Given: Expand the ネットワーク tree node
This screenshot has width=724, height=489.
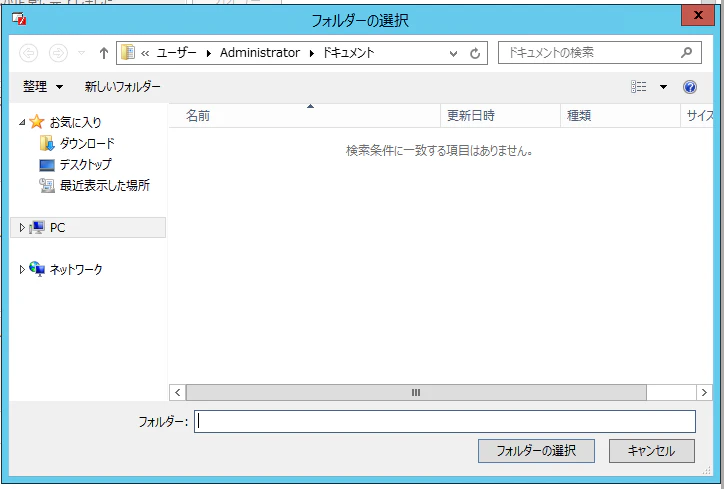Looking at the screenshot, I should click(x=22, y=269).
